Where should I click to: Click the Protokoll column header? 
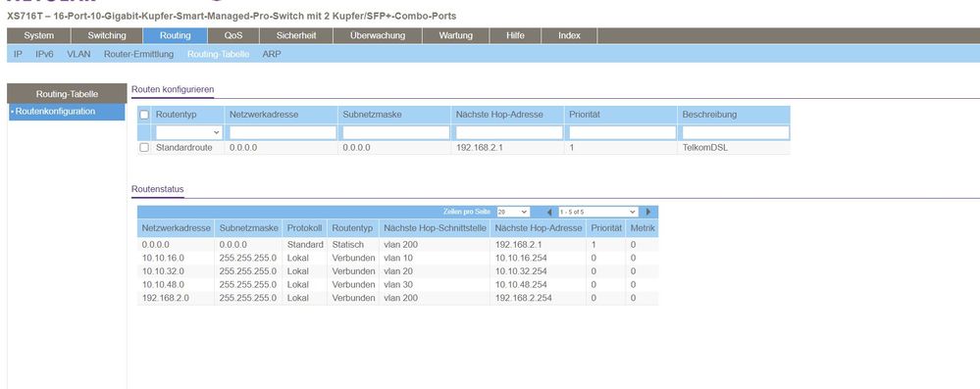coord(304,228)
